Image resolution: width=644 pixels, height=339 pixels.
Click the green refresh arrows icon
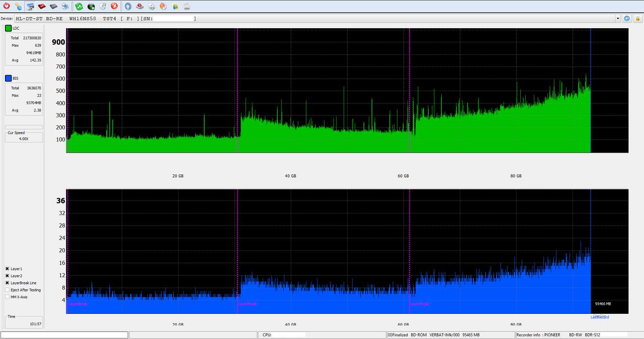pos(79,6)
